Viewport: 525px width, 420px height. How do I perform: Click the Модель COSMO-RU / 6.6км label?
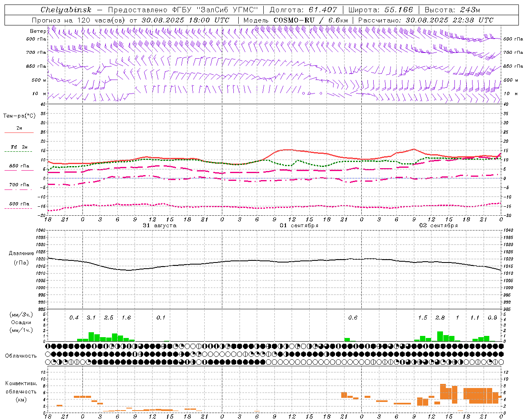click(x=296, y=20)
